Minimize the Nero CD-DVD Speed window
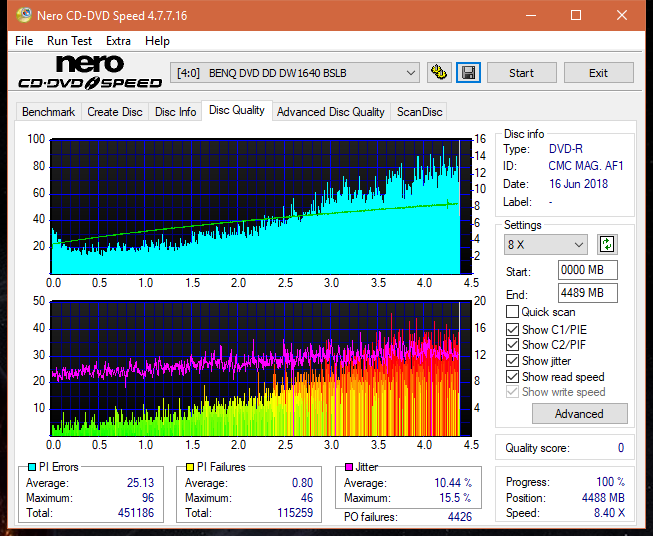The width and height of the screenshot is (653, 536). 531,15
